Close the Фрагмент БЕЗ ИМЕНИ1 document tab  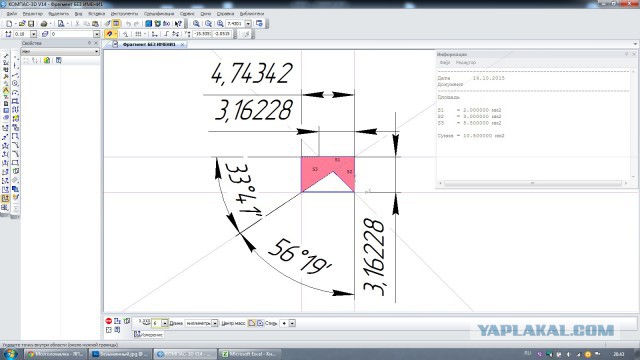(182, 44)
